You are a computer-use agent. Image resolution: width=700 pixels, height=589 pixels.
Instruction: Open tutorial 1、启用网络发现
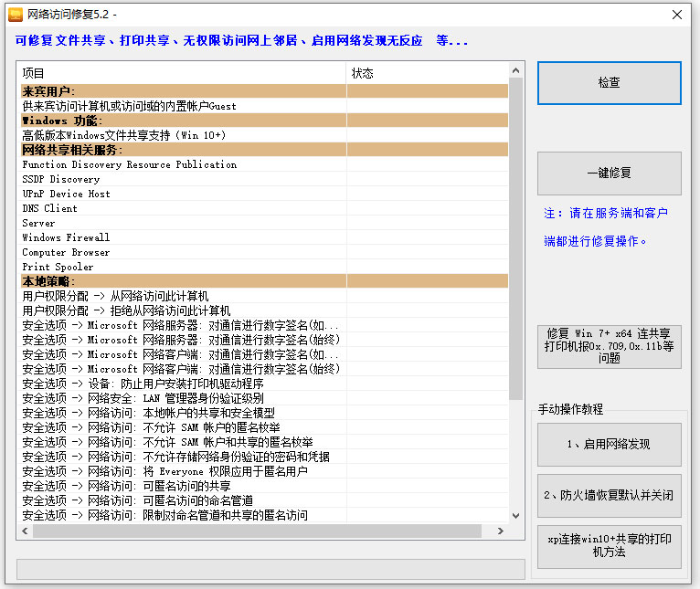[609, 445]
